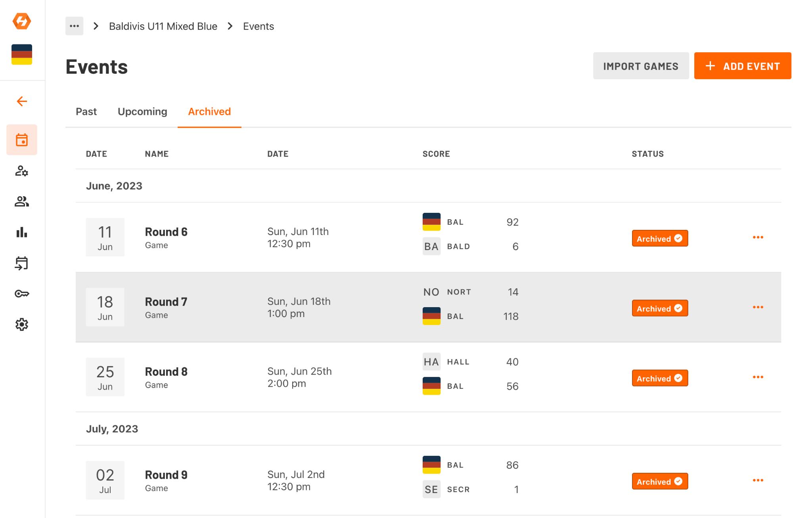Open the bar chart statistics icon
This screenshot has height=518, width=812.
22,232
